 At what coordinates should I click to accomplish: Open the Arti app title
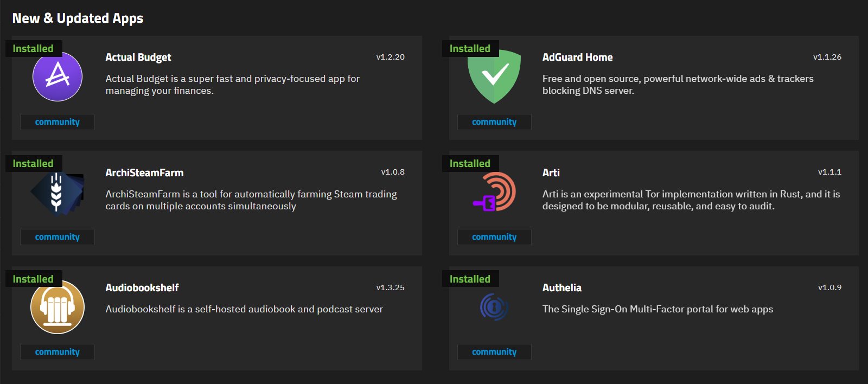pyautogui.click(x=551, y=173)
